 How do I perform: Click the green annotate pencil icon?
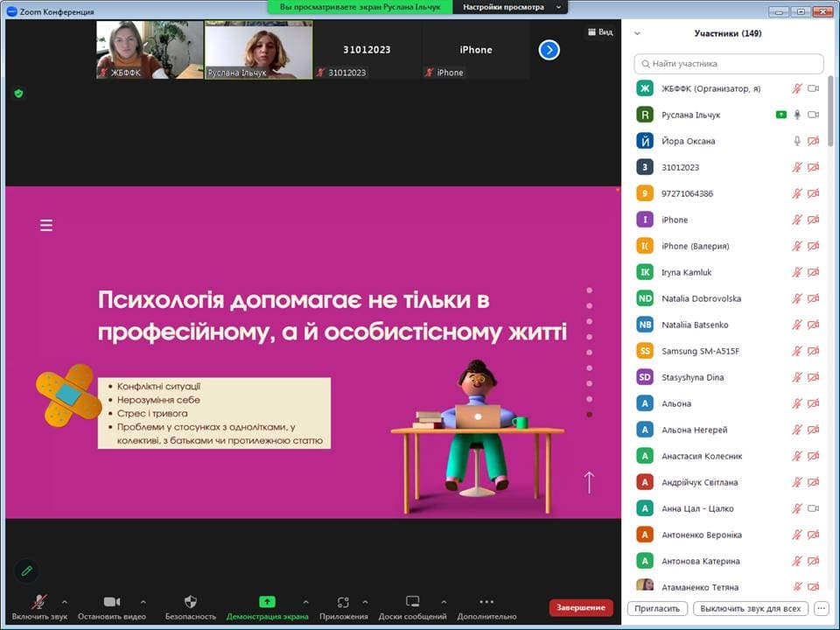(x=27, y=571)
